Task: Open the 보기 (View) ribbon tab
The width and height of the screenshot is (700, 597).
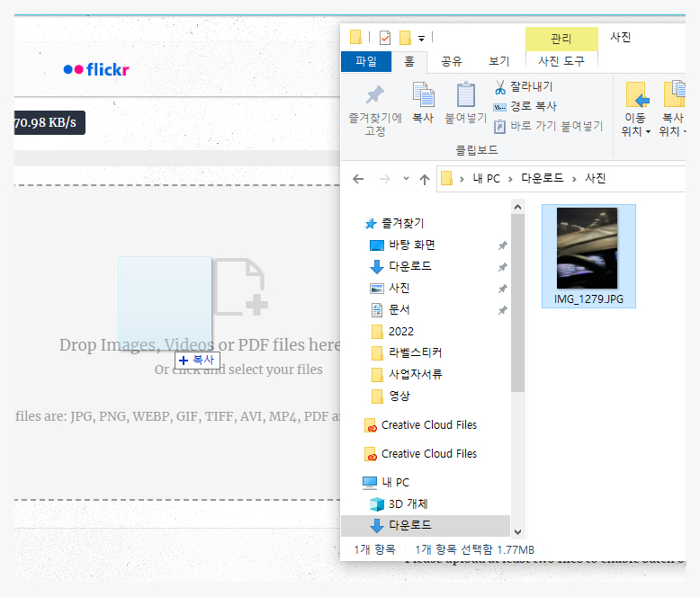Action: (498, 61)
